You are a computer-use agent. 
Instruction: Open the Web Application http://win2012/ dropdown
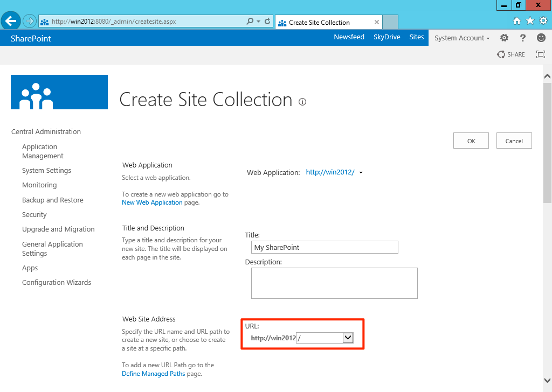pyautogui.click(x=334, y=172)
